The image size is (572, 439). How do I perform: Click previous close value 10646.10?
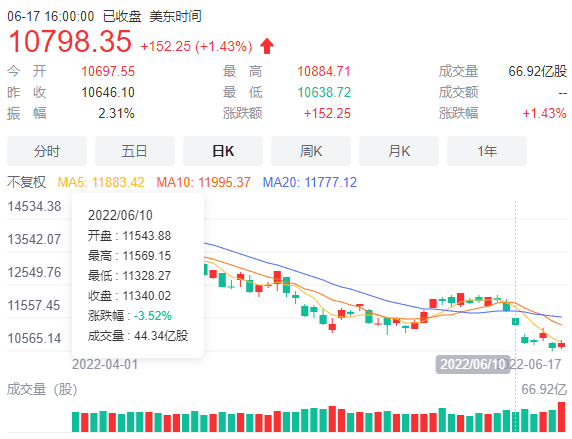[108, 92]
